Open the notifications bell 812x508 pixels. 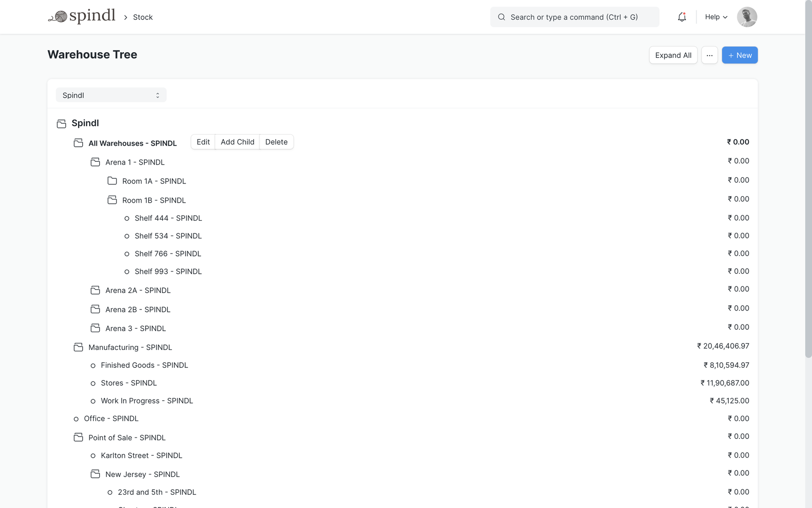click(681, 17)
